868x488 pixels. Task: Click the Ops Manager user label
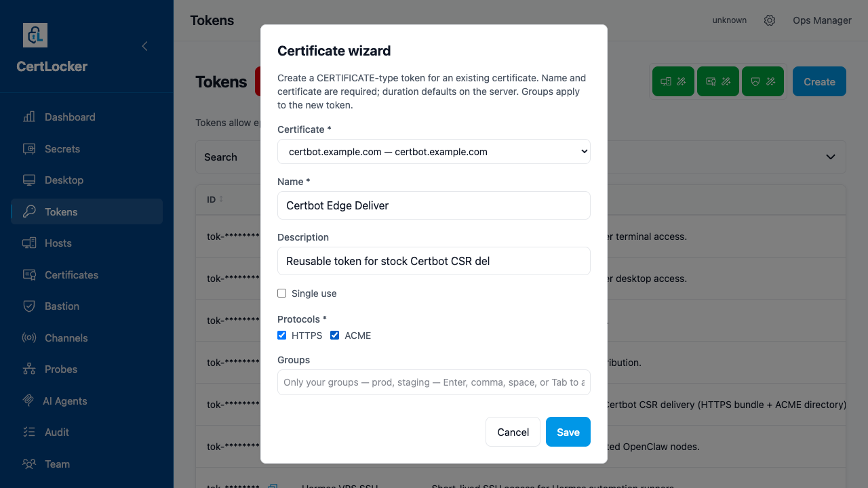(x=822, y=20)
